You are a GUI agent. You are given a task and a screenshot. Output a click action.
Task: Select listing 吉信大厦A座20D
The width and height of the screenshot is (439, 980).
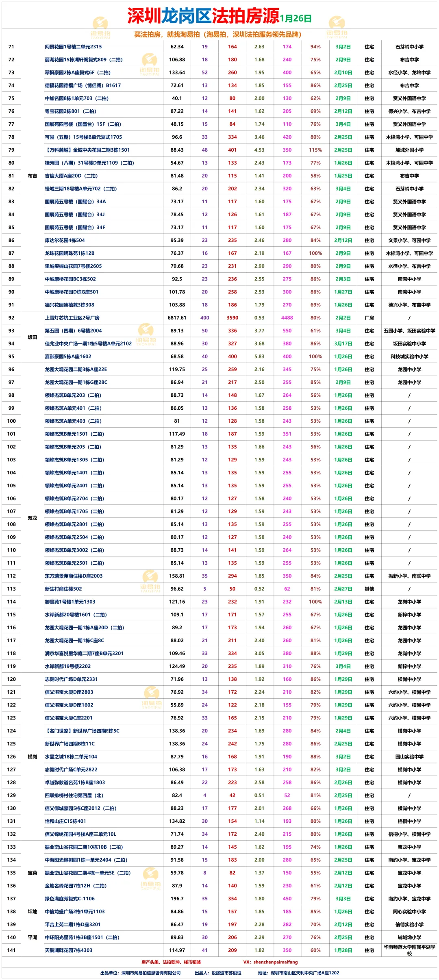[x=71, y=176]
